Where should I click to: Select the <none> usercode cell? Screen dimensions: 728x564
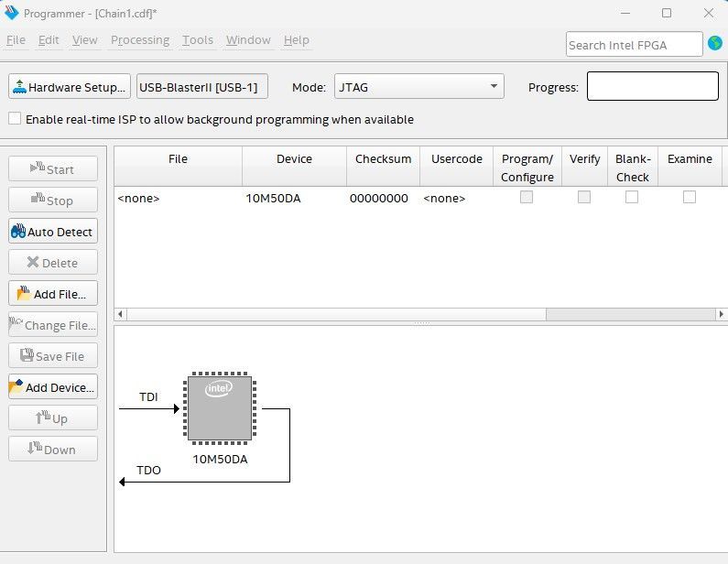pos(456,198)
